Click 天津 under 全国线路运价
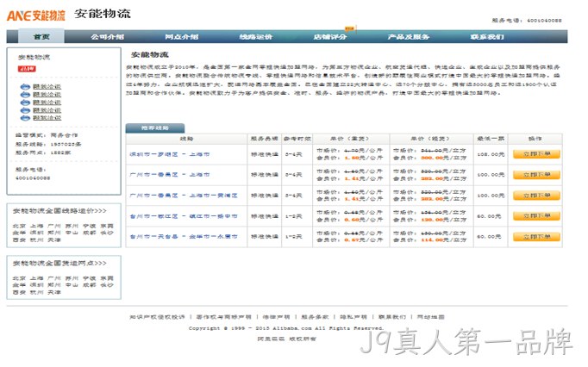The width and height of the screenshot is (588, 367). coord(54,239)
